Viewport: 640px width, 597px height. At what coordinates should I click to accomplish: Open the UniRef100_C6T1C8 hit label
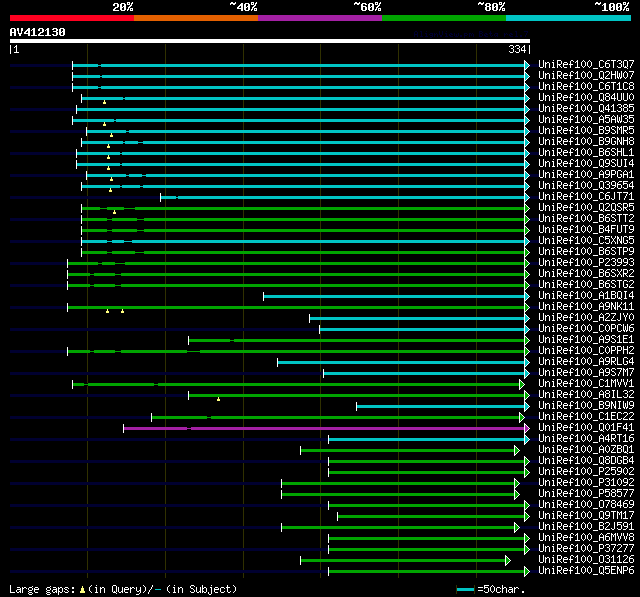[x=586, y=87]
